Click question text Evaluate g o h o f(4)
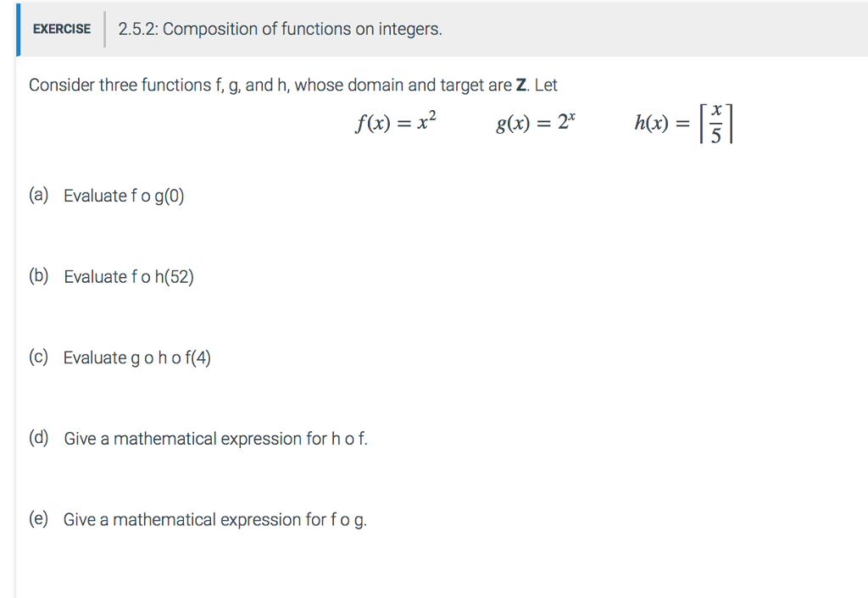This screenshot has height=598, width=868. [x=137, y=358]
